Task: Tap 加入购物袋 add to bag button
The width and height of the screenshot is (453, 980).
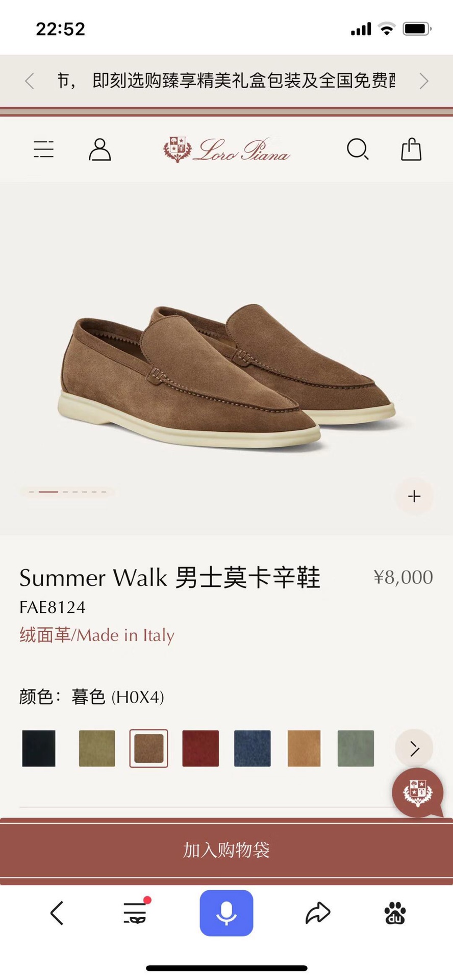Action: [x=226, y=850]
